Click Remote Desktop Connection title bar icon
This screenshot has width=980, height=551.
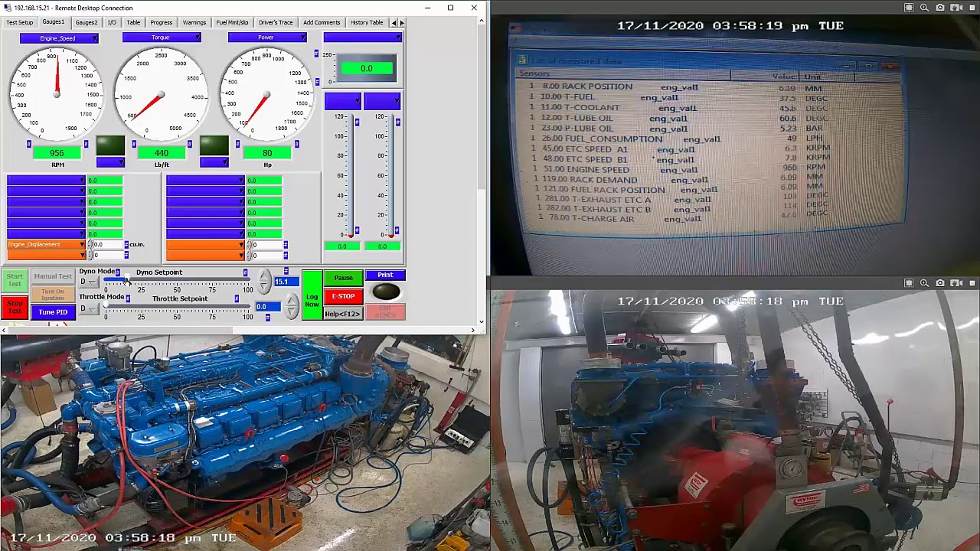tap(7, 8)
